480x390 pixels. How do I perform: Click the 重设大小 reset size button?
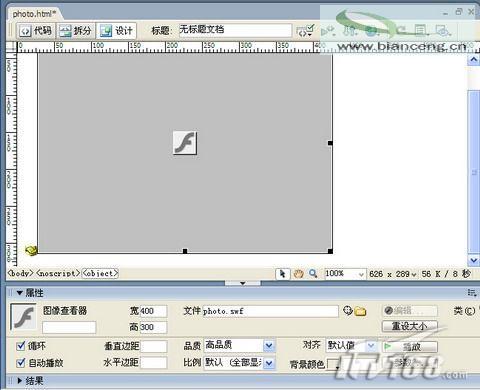410,326
